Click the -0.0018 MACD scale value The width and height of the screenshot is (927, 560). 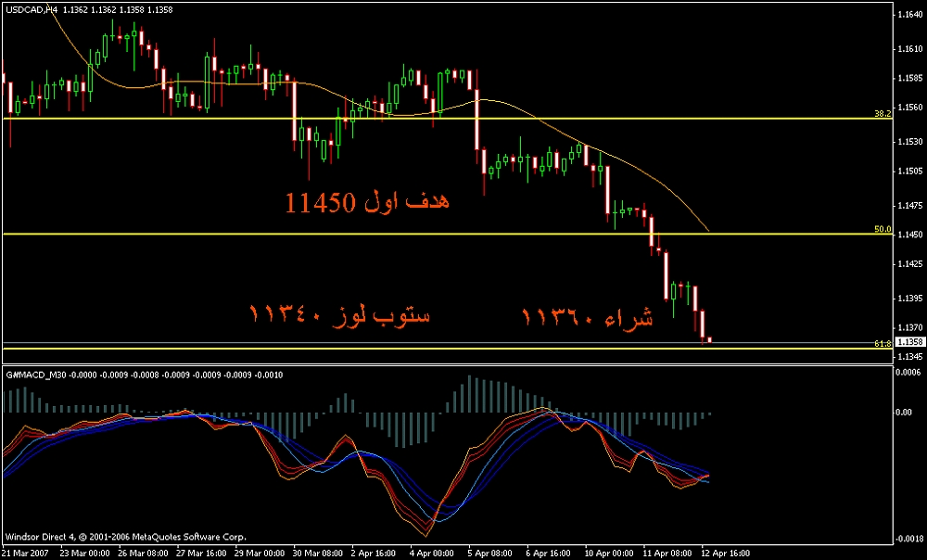[908, 539]
